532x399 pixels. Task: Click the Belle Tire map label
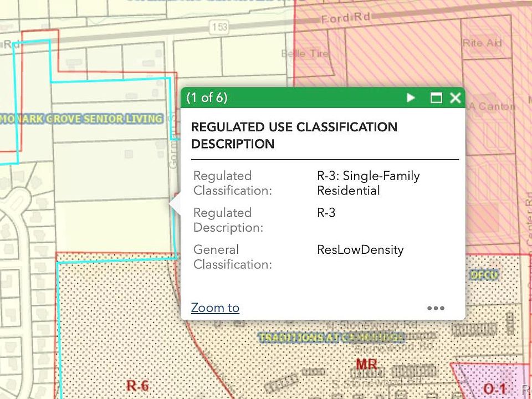pos(305,53)
